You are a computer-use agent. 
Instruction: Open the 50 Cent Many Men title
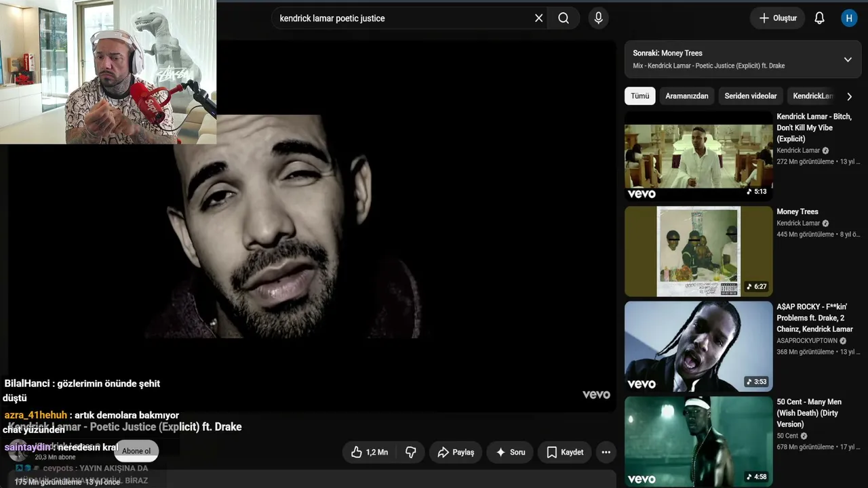click(x=809, y=413)
